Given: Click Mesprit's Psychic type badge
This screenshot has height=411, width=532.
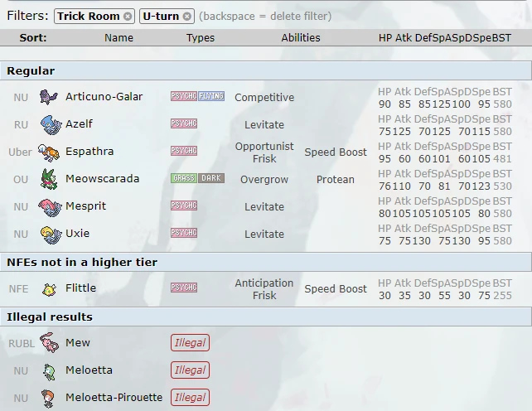Looking at the screenshot, I should pos(184,205).
